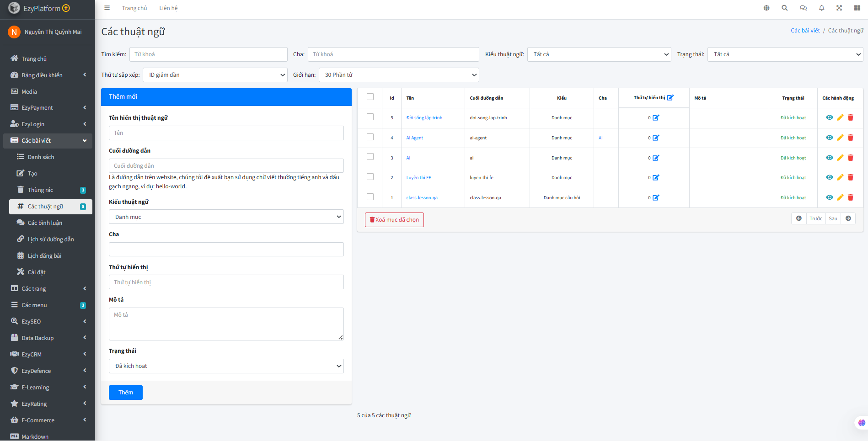Select the checkbox for class-lesson-qa row
Viewport: 868px width, 441px height.
(x=370, y=197)
